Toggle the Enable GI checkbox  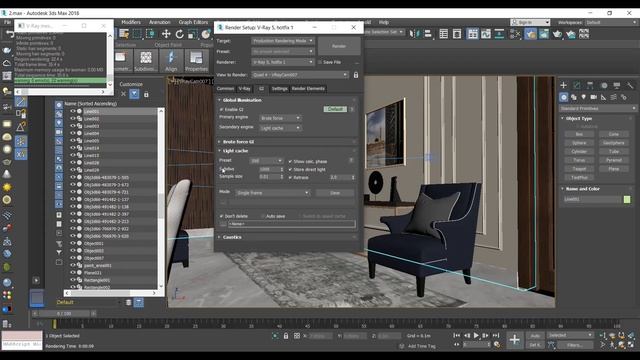point(222,109)
